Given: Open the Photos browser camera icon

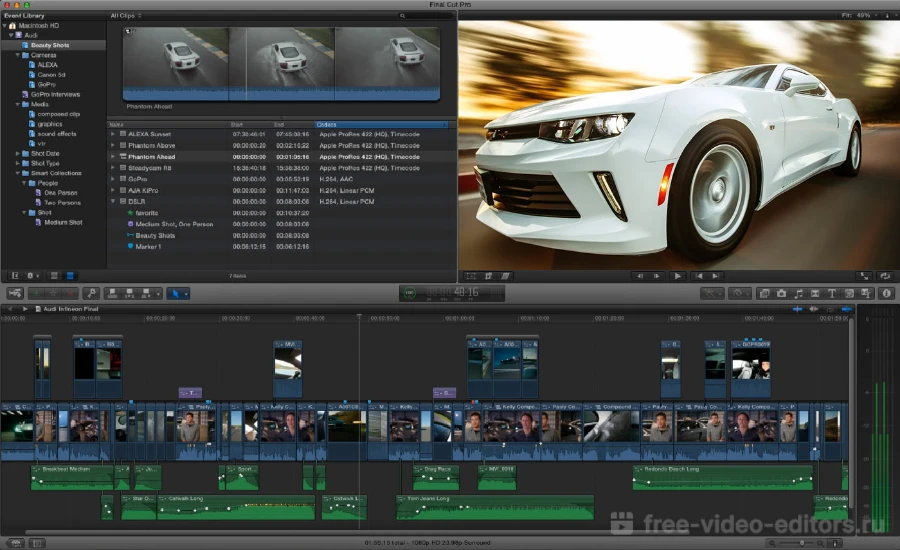Looking at the screenshot, I should tap(781, 293).
